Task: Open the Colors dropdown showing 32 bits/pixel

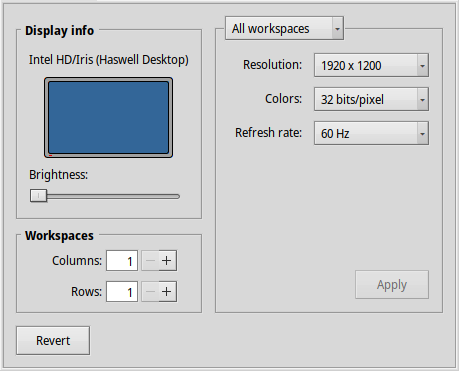Action: [x=371, y=99]
